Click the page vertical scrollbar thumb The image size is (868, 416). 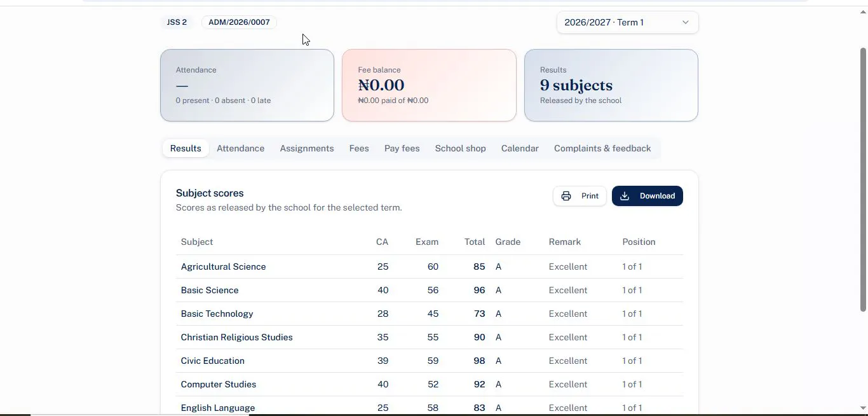point(863,179)
